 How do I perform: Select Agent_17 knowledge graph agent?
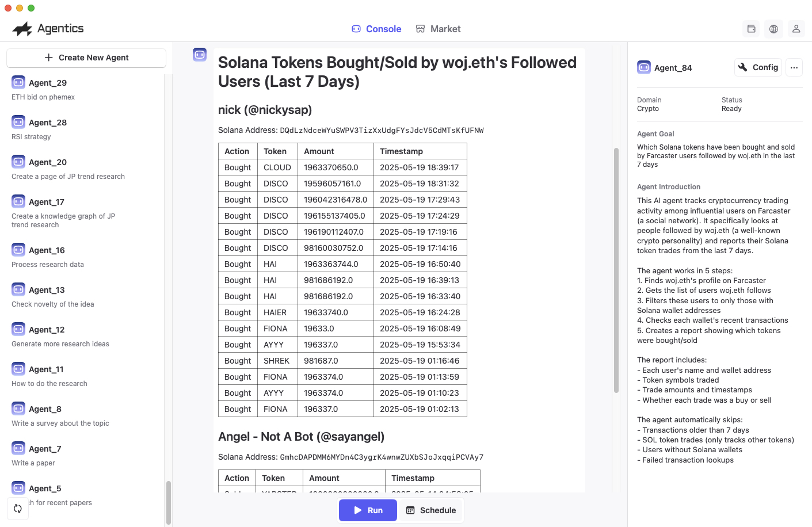[x=63, y=211]
